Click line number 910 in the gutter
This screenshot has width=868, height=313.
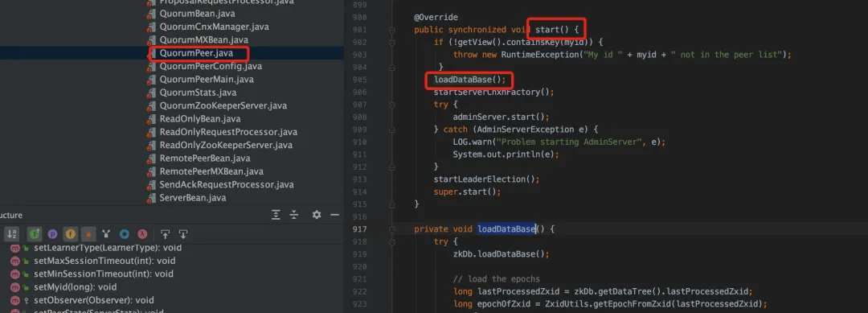pos(359,142)
